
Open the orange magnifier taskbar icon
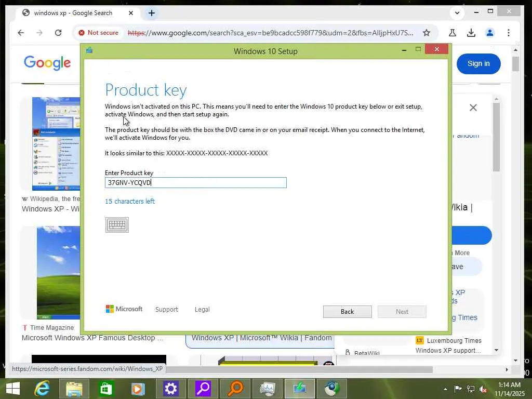(x=235, y=389)
